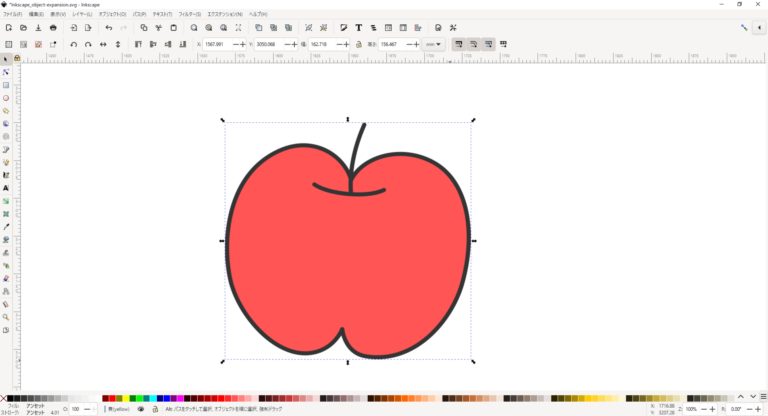Toggle current layer visibility eye icon
The image size is (768, 416).
pyautogui.click(x=141, y=409)
